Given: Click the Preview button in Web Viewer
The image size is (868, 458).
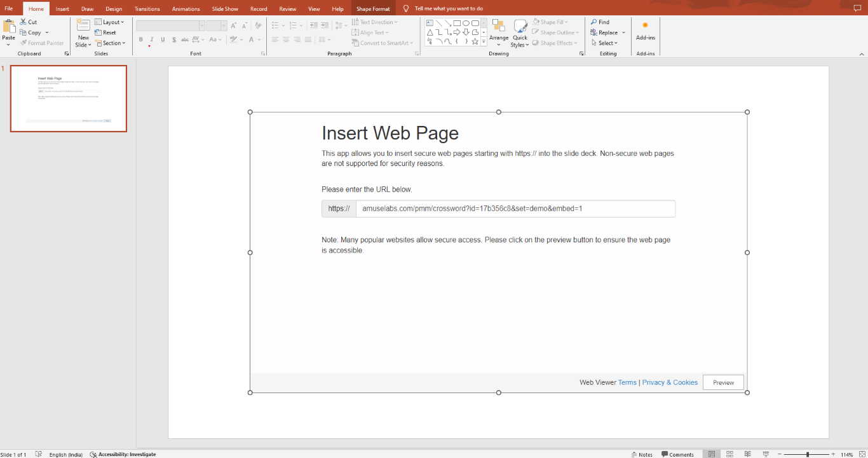Looking at the screenshot, I should click(x=723, y=382).
